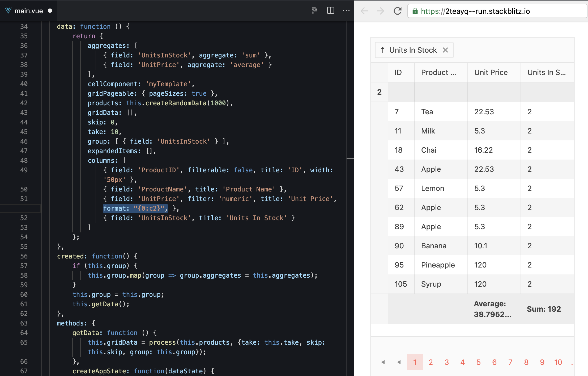Select page 10 in grid pager

coord(558,362)
